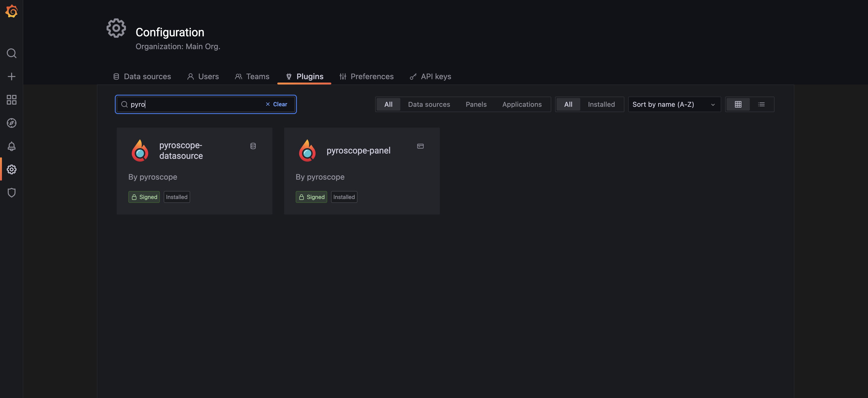
Task: Click the datasource type icon on pyroscope-datasource card
Action: point(253,146)
